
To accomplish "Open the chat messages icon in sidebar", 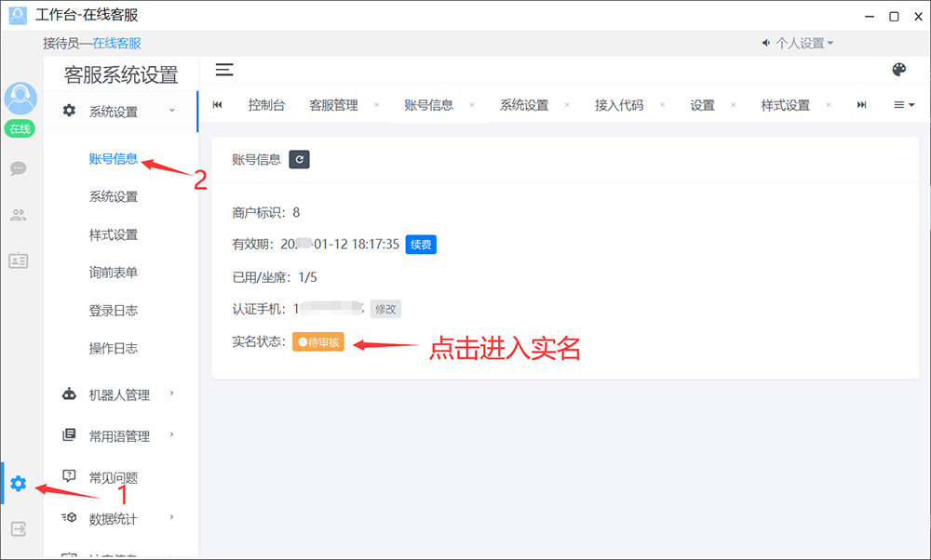I will pyautogui.click(x=19, y=168).
